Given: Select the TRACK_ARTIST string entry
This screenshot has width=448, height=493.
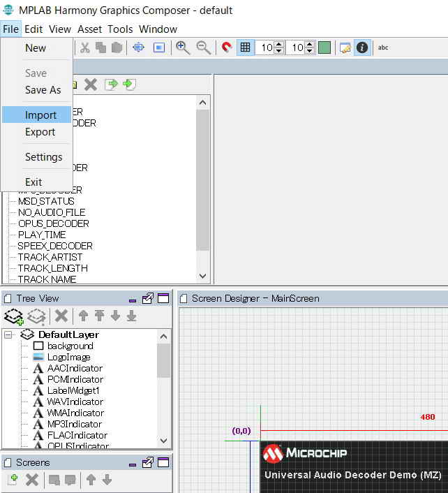Looking at the screenshot, I should [50, 257].
